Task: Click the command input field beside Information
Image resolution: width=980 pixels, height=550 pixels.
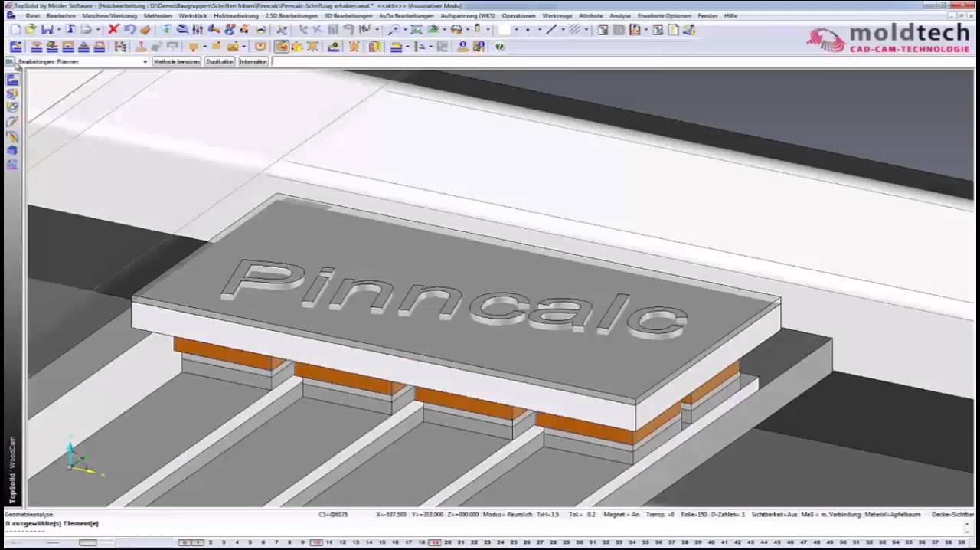Action: pos(624,61)
